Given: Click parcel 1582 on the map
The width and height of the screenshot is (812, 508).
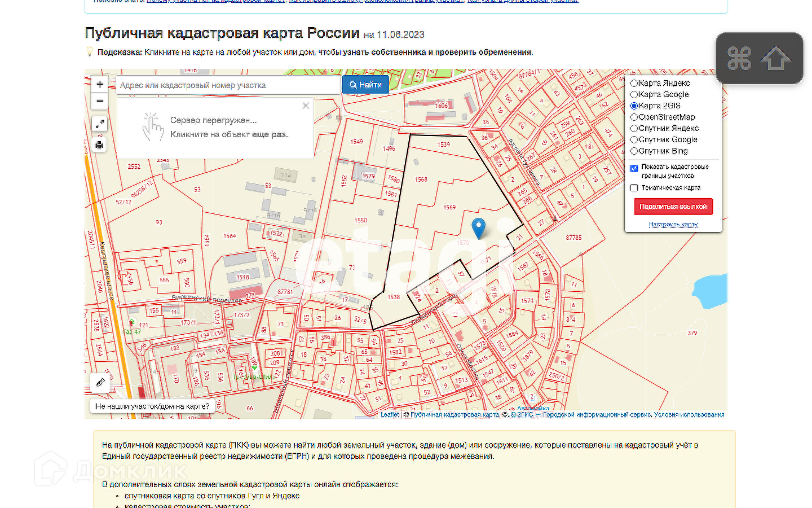Looking at the screenshot, I should (x=396, y=352).
